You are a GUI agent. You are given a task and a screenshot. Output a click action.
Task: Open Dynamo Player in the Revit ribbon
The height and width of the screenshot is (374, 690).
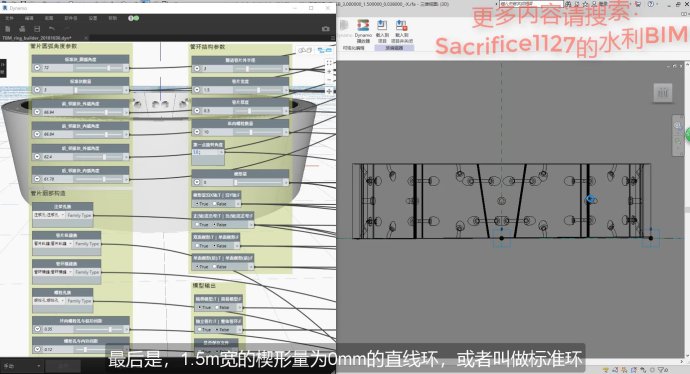click(363, 31)
